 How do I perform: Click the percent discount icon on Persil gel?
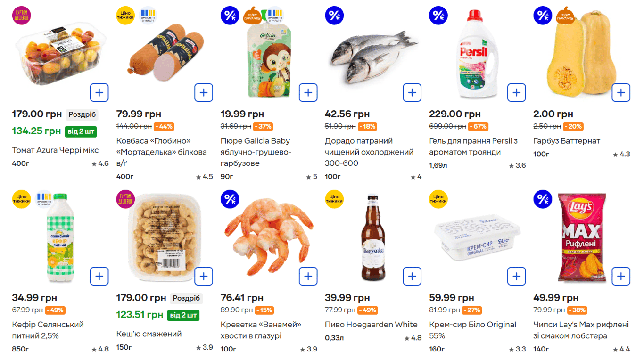(x=439, y=15)
